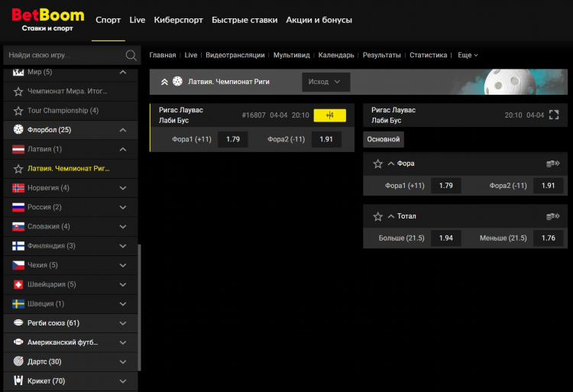Screen dimensions: 573x392
Task: Click the search magnifier icon
Action: tap(131, 55)
